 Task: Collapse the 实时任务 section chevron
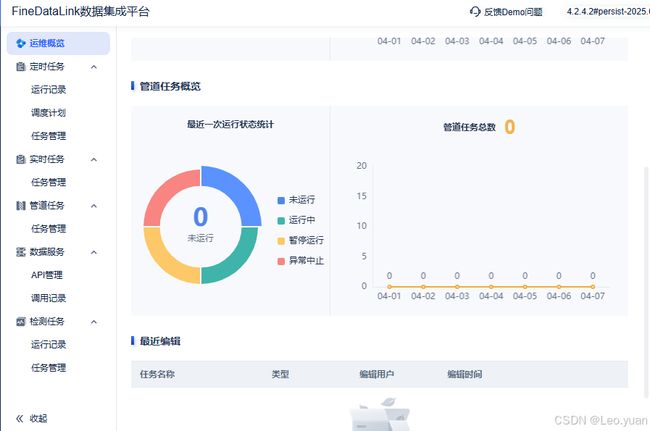[x=94, y=160]
